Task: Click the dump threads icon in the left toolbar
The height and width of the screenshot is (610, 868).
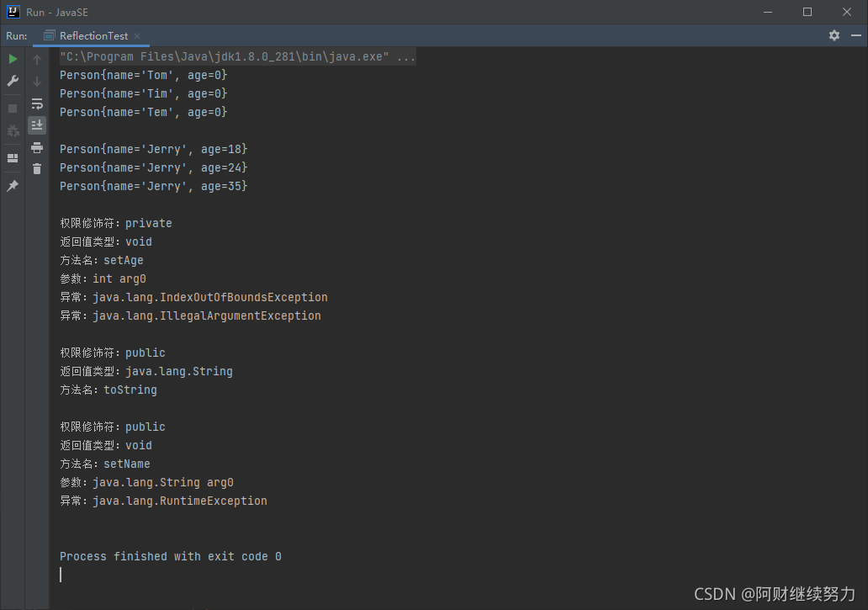Action: coord(13,130)
